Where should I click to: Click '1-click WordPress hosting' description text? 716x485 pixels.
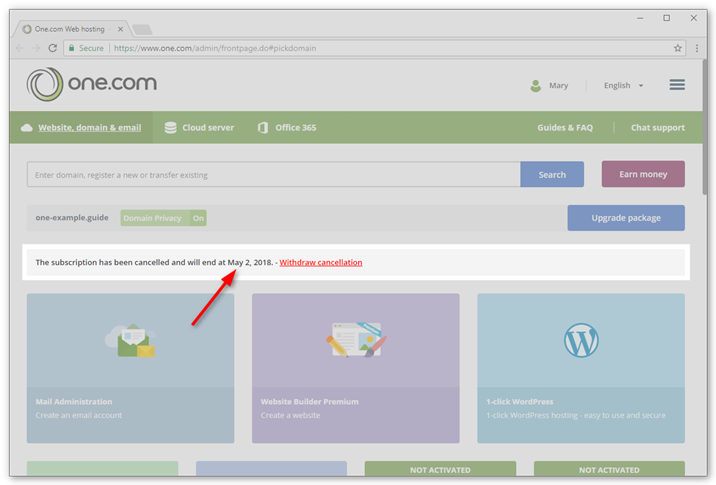pyautogui.click(x=575, y=415)
